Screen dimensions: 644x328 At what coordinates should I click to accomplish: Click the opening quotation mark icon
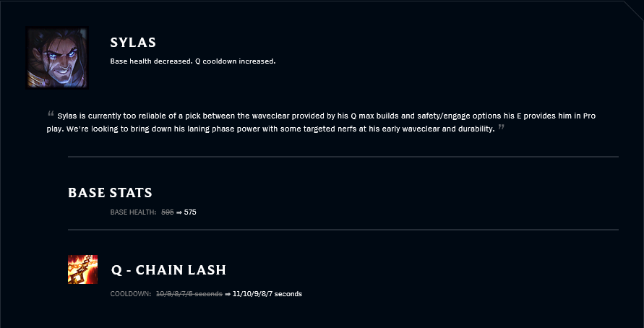pos(51,113)
